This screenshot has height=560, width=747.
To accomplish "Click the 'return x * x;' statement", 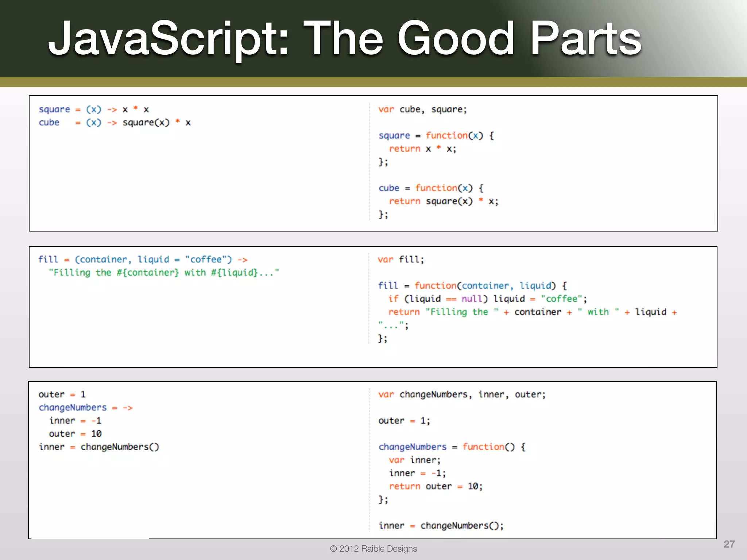I will (422, 149).
